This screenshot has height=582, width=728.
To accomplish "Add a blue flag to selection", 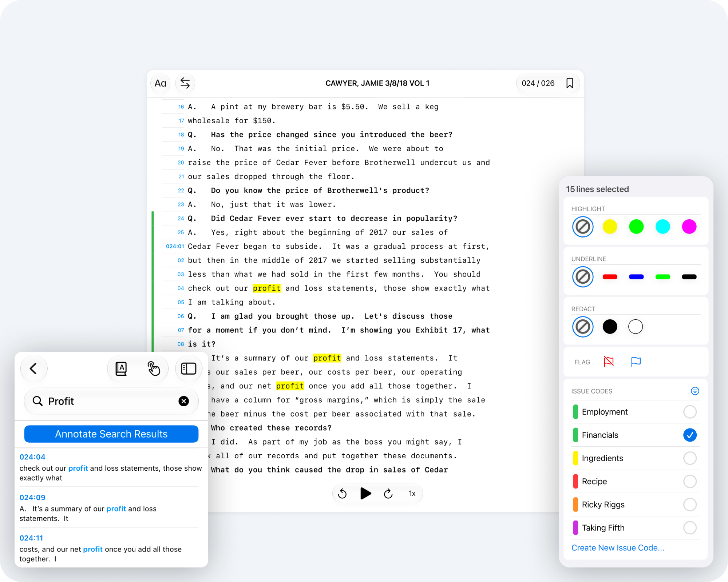I will tap(636, 362).
